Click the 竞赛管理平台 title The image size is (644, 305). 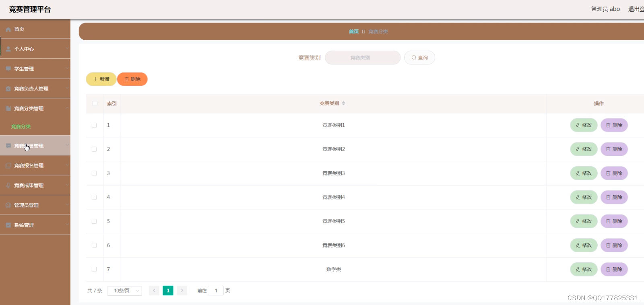coord(30,9)
